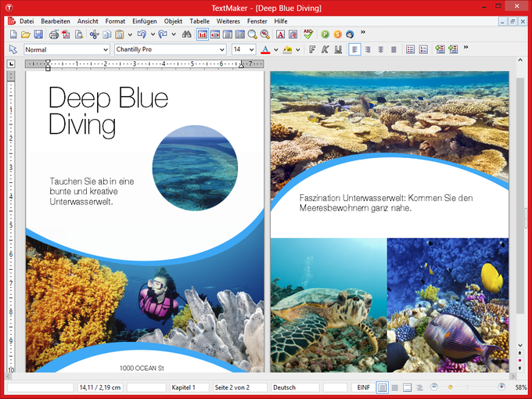Paste from clipboard icon
Image resolution: width=532 pixels, height=399 pixels.
119,34
